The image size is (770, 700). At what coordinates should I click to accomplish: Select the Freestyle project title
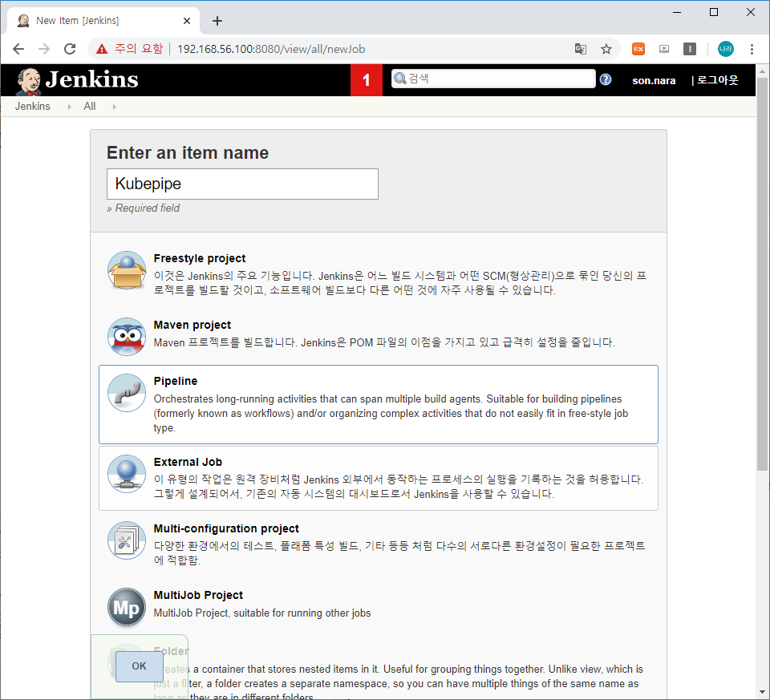click(x=200, y=258)
